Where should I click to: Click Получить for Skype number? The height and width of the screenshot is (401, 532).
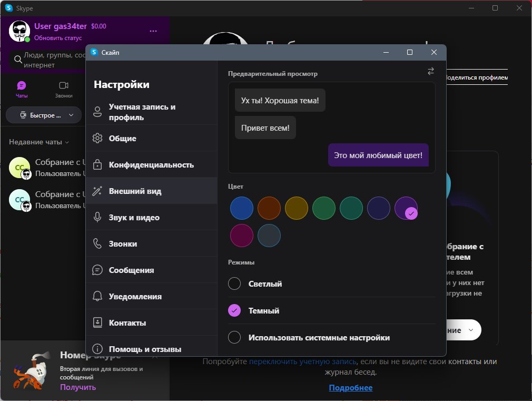(78, 387)
